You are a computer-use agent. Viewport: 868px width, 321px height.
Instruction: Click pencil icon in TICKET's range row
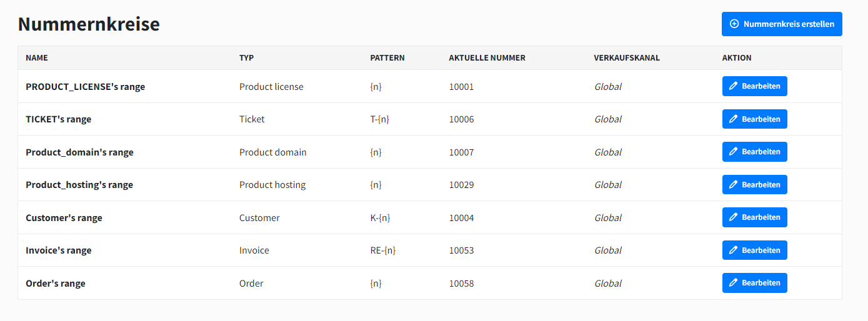coord(734,119)
